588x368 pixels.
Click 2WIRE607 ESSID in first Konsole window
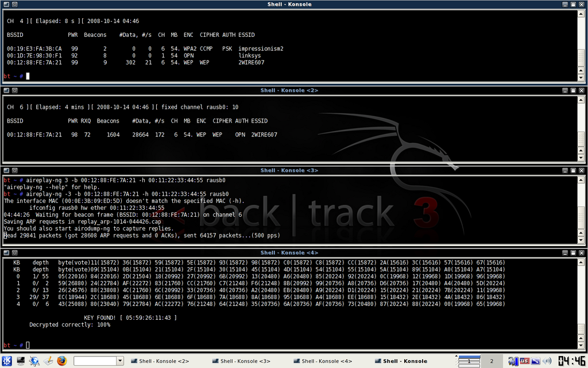pos(252,63)
